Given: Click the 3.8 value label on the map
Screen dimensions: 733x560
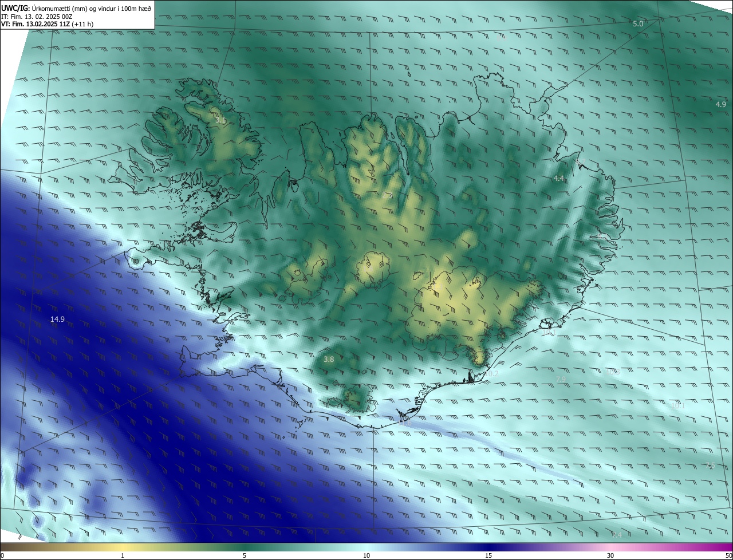Looking at the screenshot, I should point(329,360).
